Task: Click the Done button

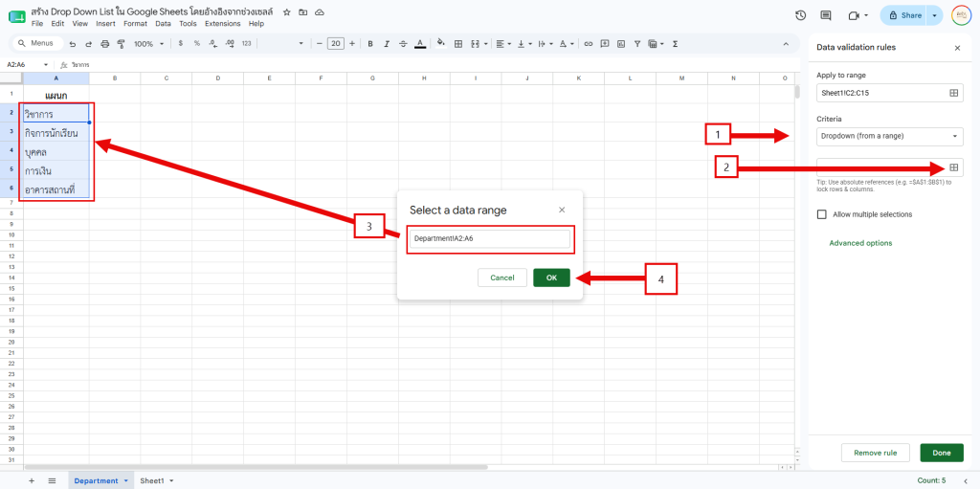Action: point(942,453)
